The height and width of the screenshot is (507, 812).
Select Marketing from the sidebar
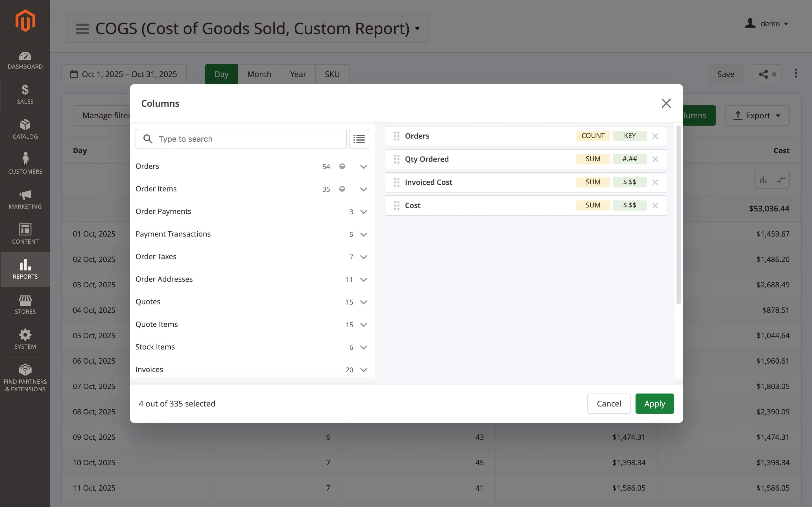(x=25, y=200)
